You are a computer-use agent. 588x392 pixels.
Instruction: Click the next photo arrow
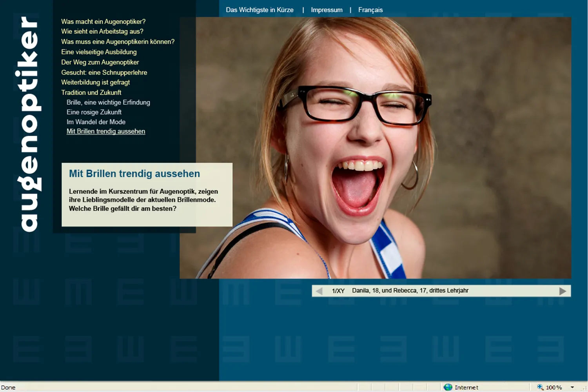[563, 291]
